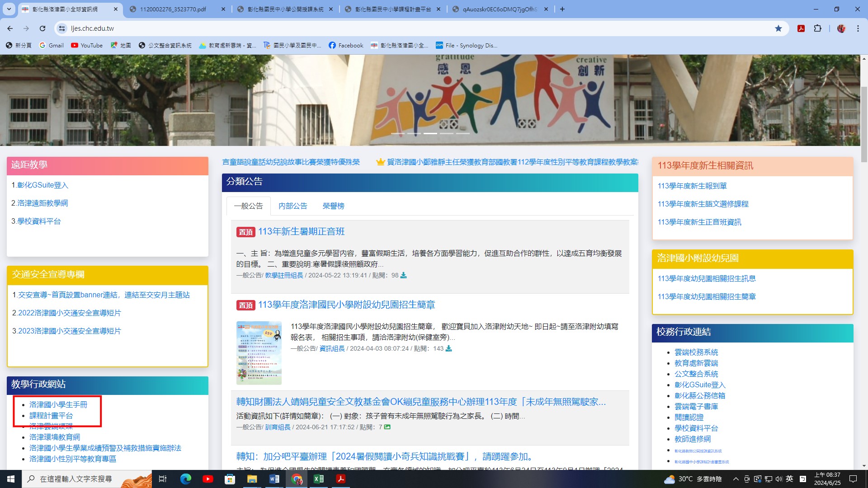Switch to the 彰化縣國民中小學課程計畫平台 tab
868x488 pixels.
click(393, 9)
